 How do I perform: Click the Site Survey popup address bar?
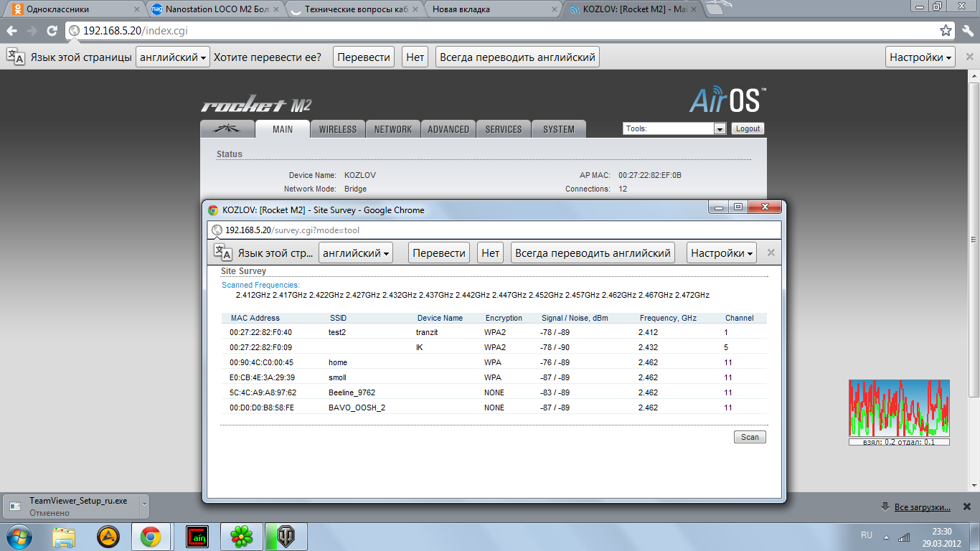(x=495, y=230)
